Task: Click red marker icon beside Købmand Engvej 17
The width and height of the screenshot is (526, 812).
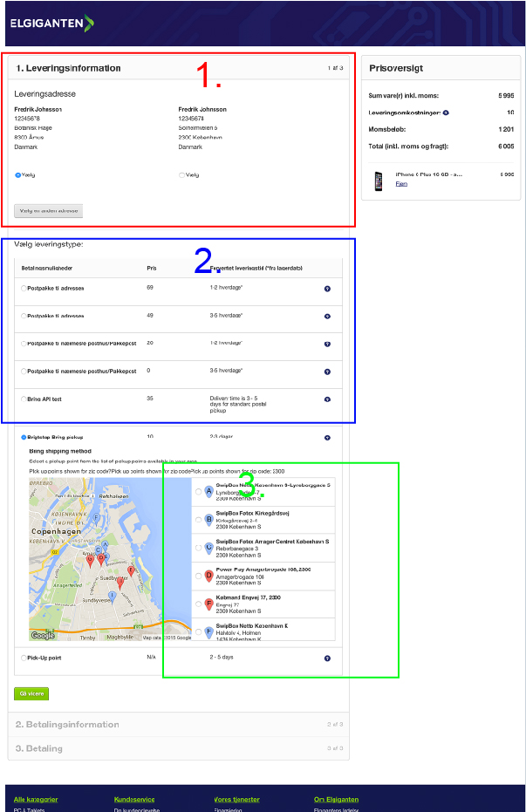Action: click(x=209, y=604)
